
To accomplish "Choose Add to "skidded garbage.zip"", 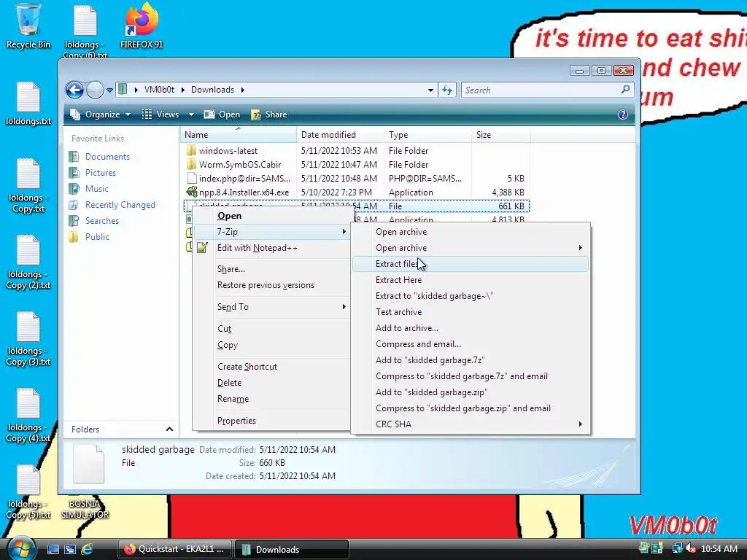I will (471, 392).
